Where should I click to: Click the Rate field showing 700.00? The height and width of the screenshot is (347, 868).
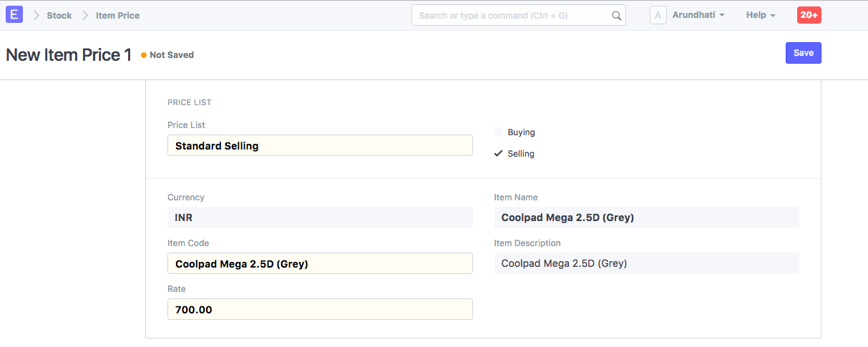tap(320, 309)
